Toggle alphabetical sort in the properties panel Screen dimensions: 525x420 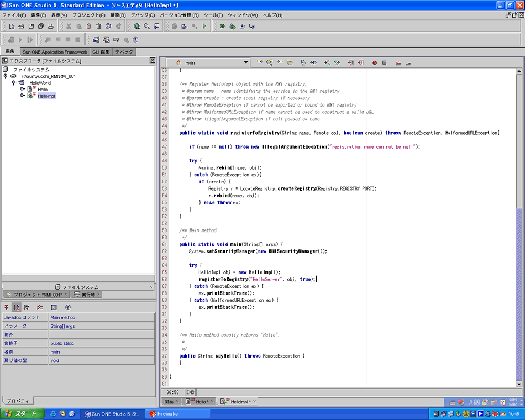17,307
